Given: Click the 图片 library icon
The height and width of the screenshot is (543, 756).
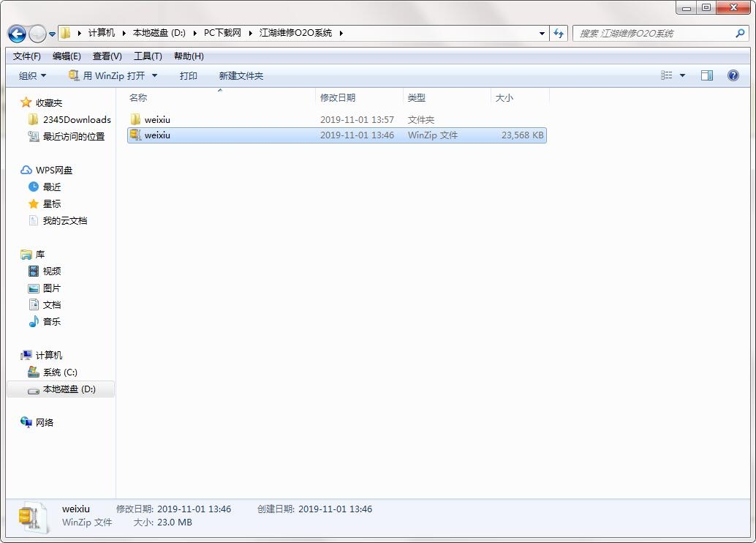Looking at the screenshot, I should [x=34, y=288].
